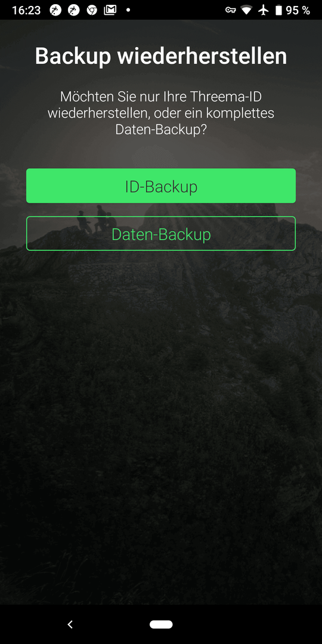Tap the Wi-Fi status icon
The height and width of the screenshot is (644, 322).
(246, 10)
